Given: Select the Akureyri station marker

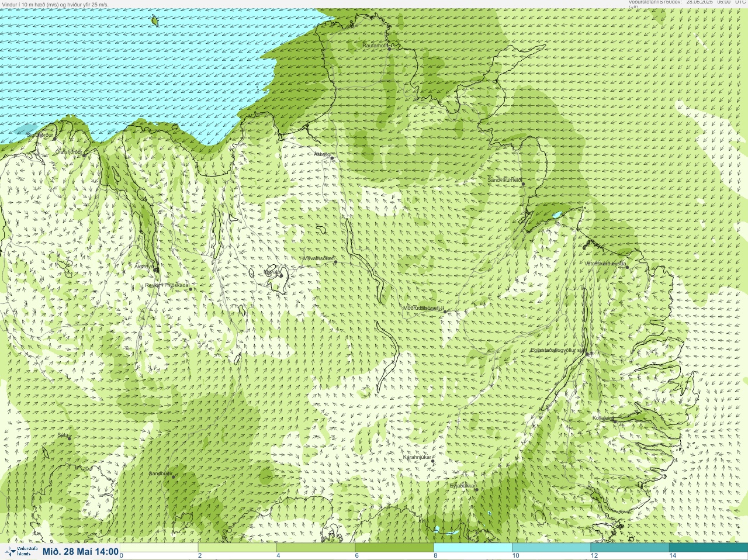Looking at the screenshot, I should pyautogui.click(x=156, y=269).
